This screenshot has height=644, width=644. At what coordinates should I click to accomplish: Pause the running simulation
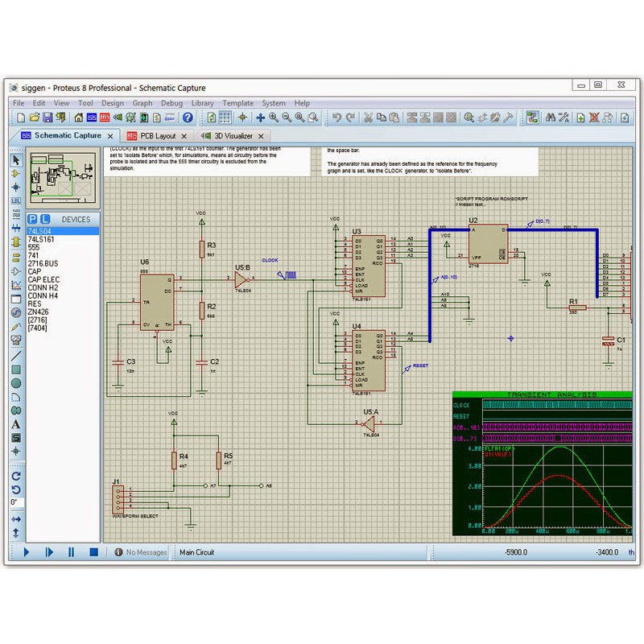[x=71, y=552]
